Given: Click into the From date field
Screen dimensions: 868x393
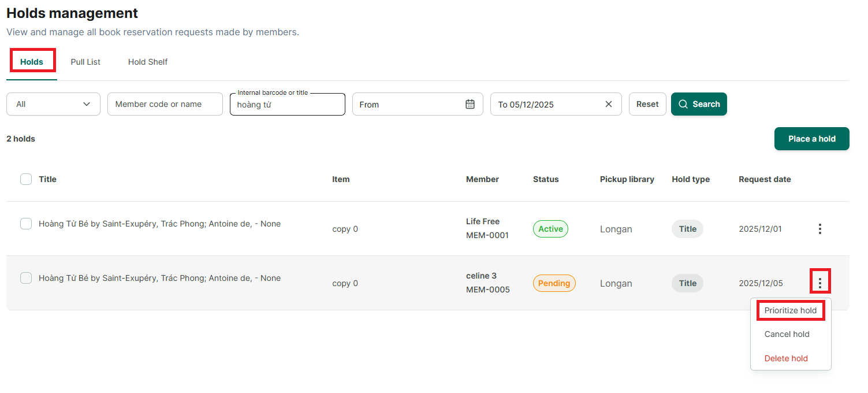Looking at the screenshot, I should point(418,104).
